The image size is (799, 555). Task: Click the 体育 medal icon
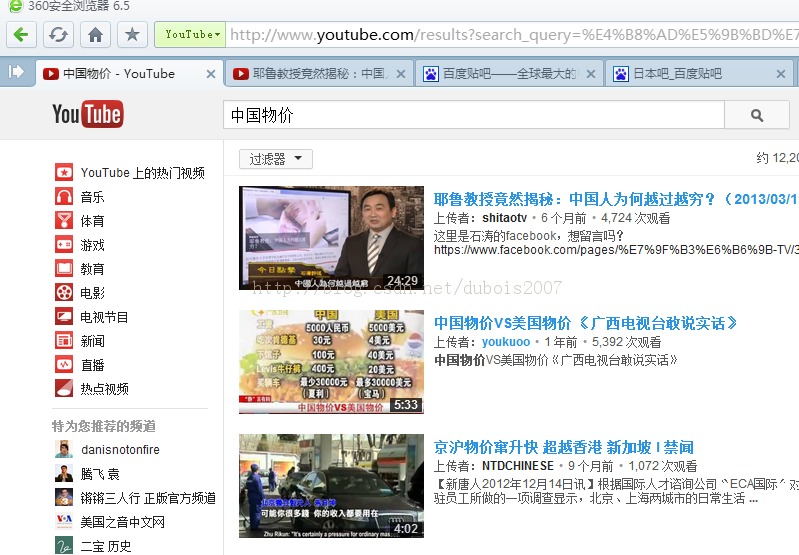point(64,220)
